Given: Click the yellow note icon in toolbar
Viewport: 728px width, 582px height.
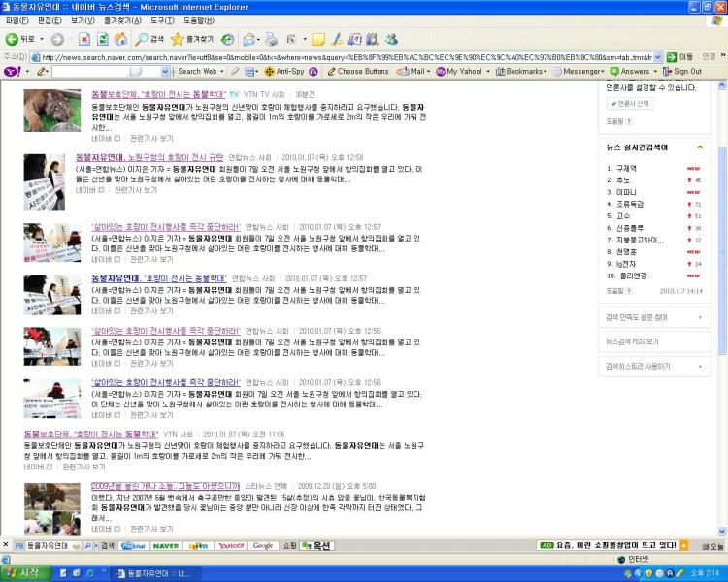Looking at the screenshot, I should (x=318, y=40).
